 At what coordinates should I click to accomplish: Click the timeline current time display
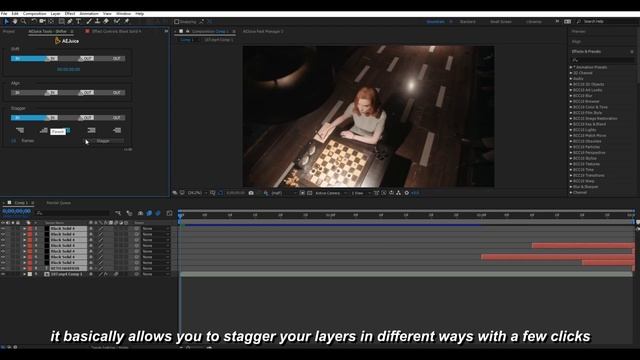pos(17,211)
